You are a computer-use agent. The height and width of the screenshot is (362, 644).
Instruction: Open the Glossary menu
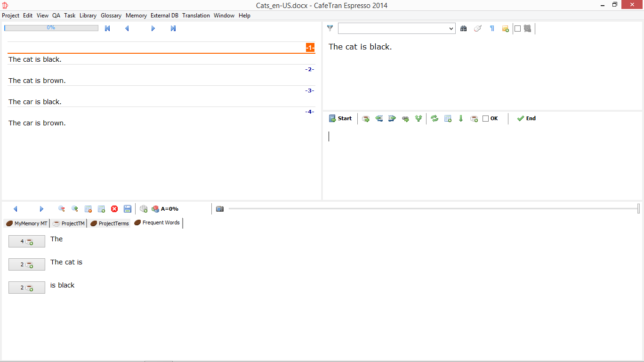pyautogui.click(x=111, y=16)
